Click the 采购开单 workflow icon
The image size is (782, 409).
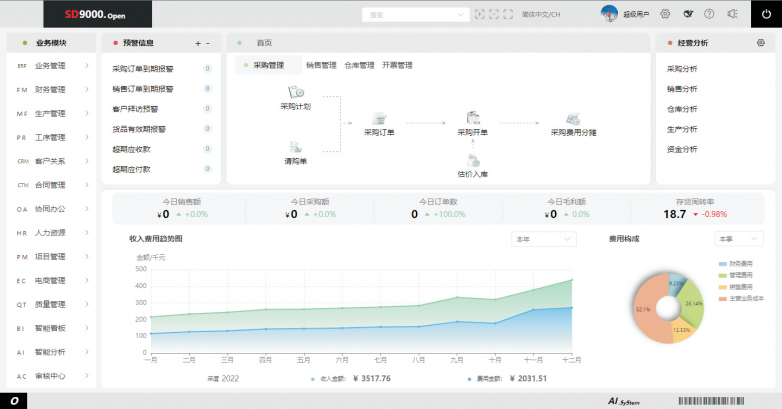[x=473, y=117]
